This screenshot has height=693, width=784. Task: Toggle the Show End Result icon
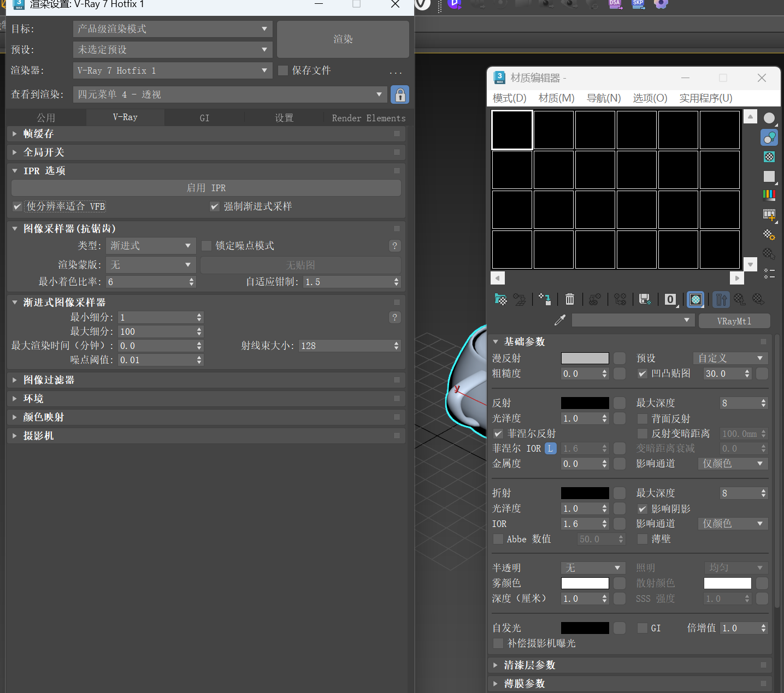(721, 299)
